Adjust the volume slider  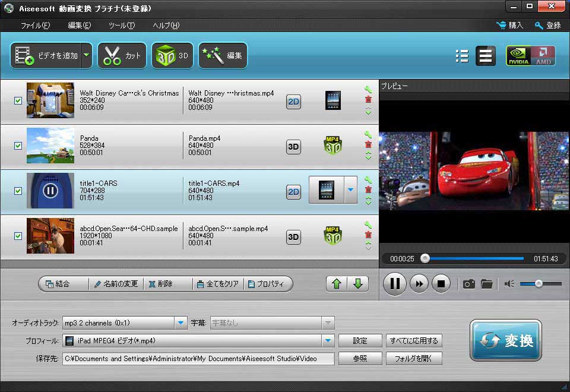pos(539,284)
